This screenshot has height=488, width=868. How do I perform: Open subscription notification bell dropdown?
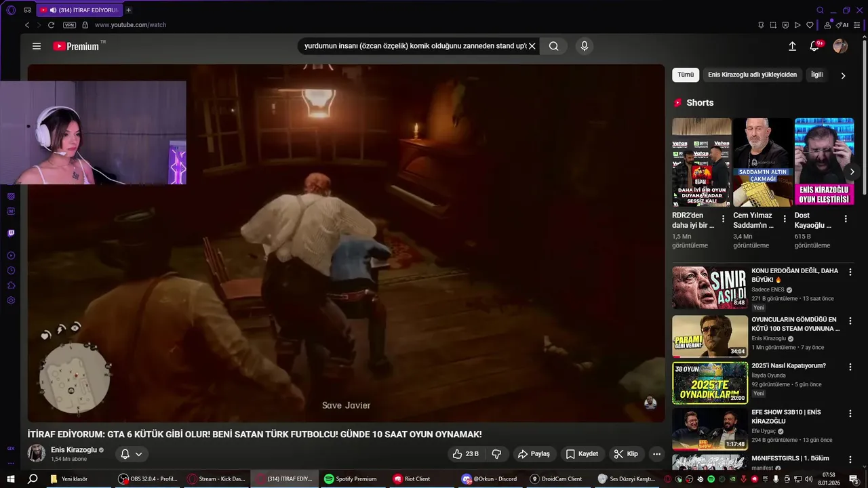[x=132, y=454]
